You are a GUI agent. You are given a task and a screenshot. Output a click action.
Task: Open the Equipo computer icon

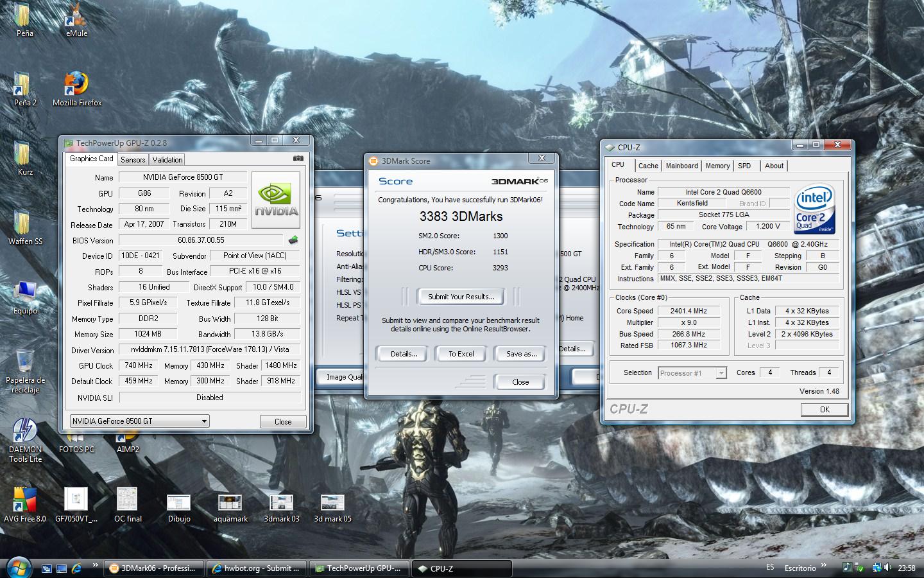pos(24,297)
